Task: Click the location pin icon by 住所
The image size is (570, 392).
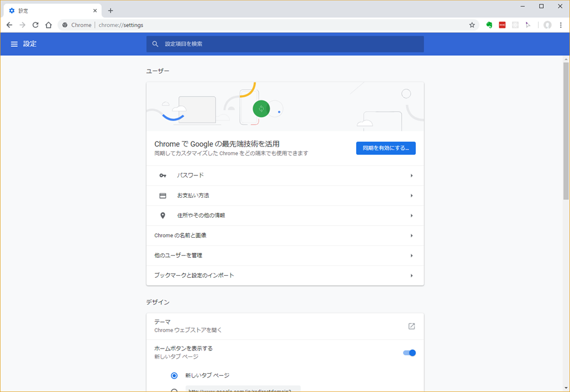Action: coord(163,215)
